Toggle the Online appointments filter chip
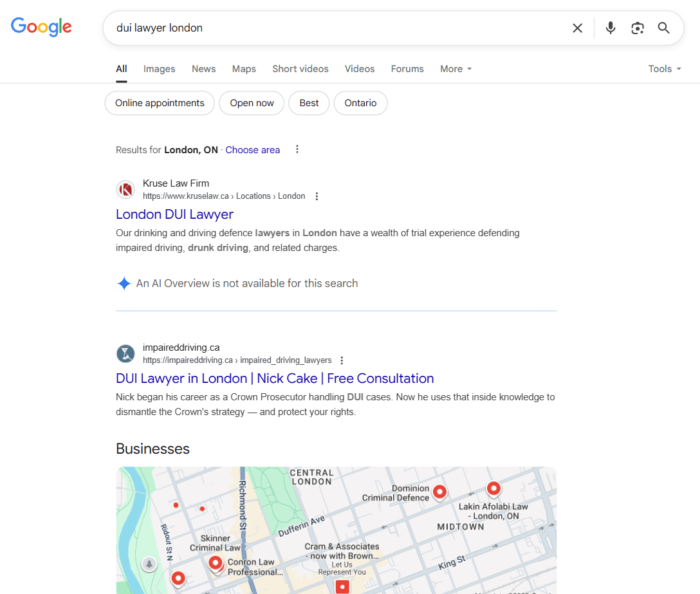The image size is (700, 594). (160, 103)
